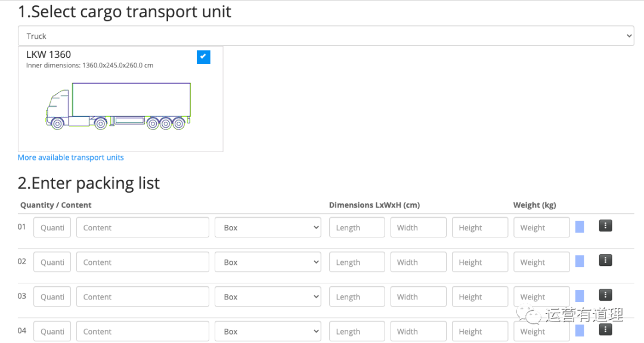This screenshot has width=644, height=343.
Task: Follow the More available transport units link
Action: pyautogui.click(x=70, y=157)
